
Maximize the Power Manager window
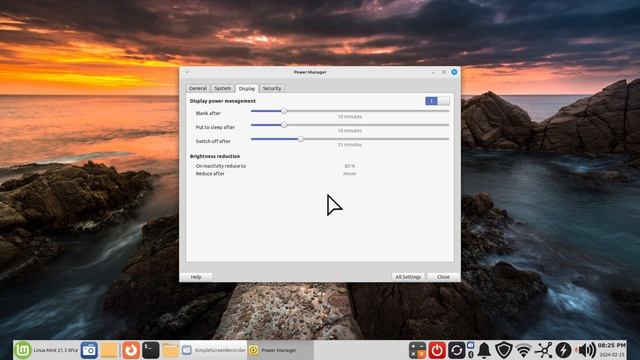(x=444, y=72)
